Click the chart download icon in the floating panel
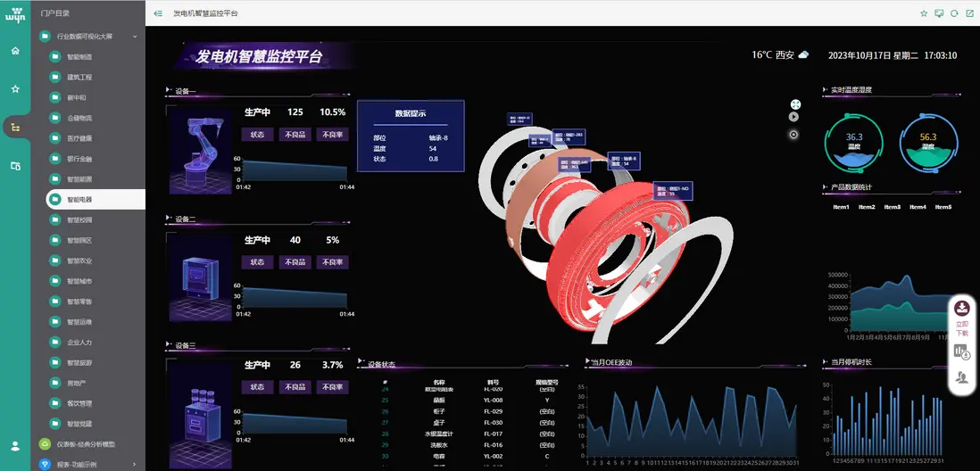980x471 pixels. click(x=962, y=352)
